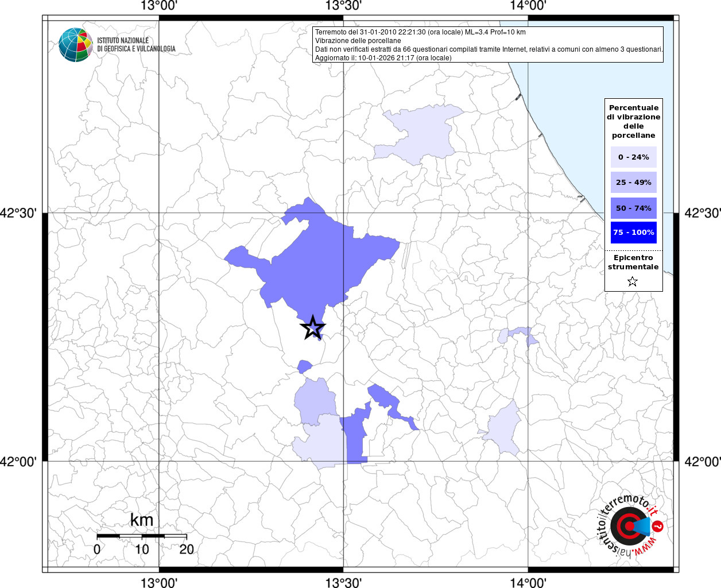Click the legend title 'Percentuale di vibrazione delle porcellane'
Viewport: 721px width, 588px height.
(634, 122)
